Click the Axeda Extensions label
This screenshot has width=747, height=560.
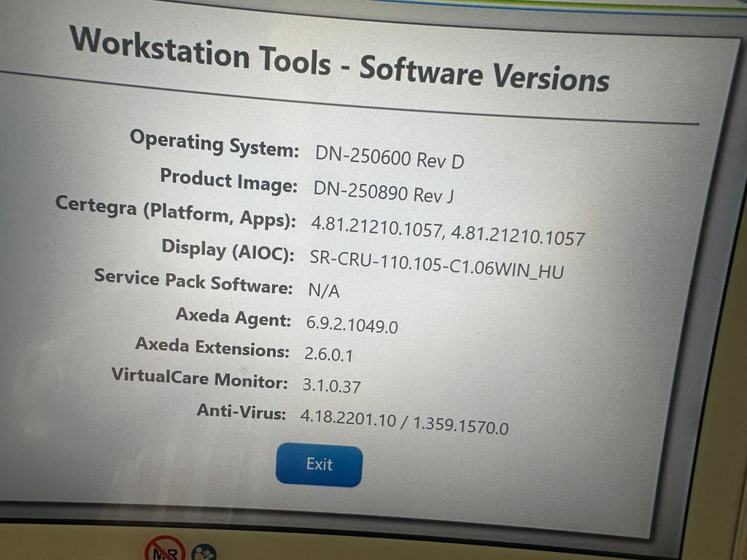212,346
